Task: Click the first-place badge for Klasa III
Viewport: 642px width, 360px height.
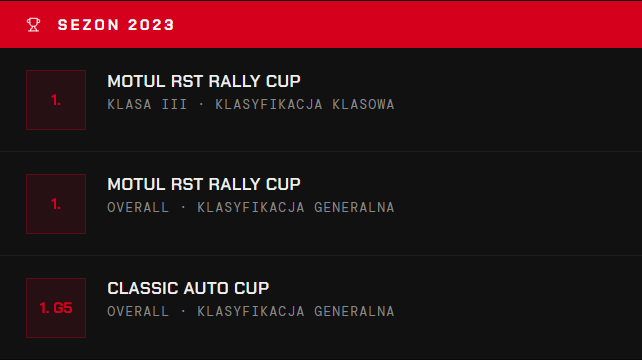Action: [56, 100]
